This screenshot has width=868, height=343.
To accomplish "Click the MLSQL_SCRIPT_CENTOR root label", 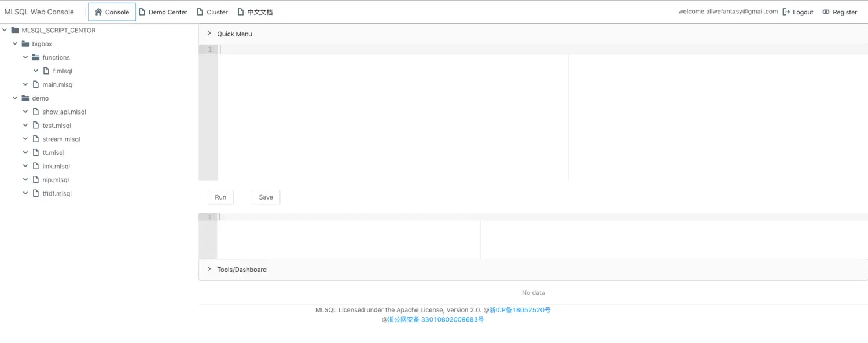I will coord(58,30).
